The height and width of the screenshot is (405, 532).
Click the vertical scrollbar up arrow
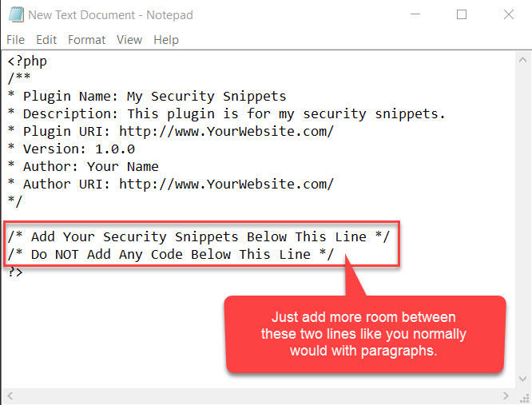523,61
